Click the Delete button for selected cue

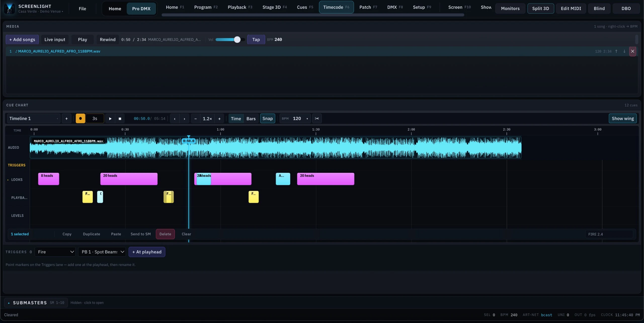165,234
